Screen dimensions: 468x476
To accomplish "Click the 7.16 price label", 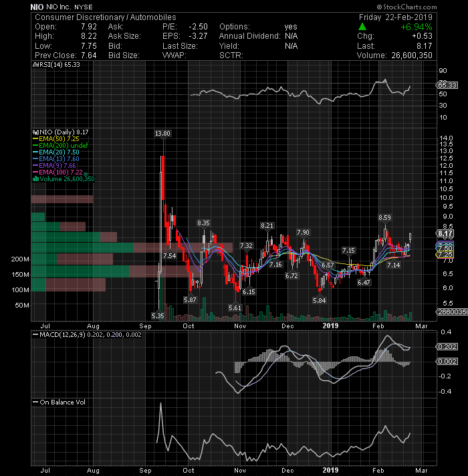I will (276, 265).
